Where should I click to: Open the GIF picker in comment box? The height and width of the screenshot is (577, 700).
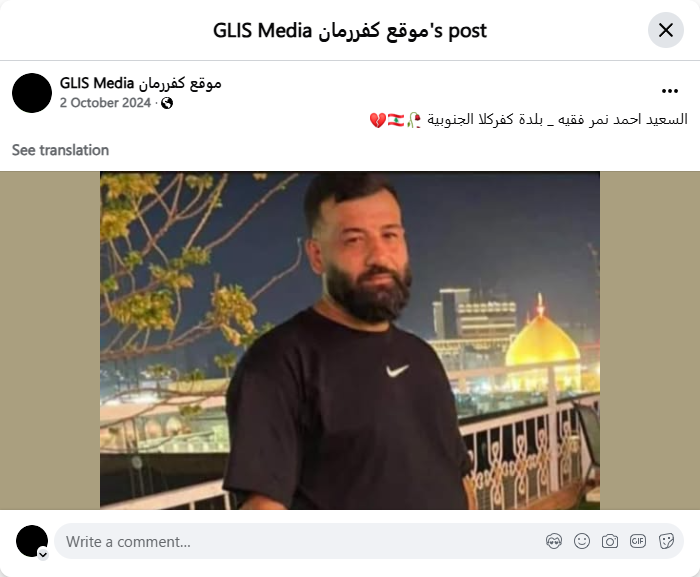tap(638, 541)
